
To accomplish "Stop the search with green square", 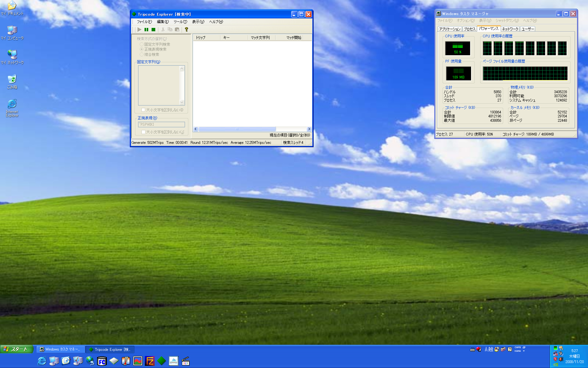I will 153,30.
